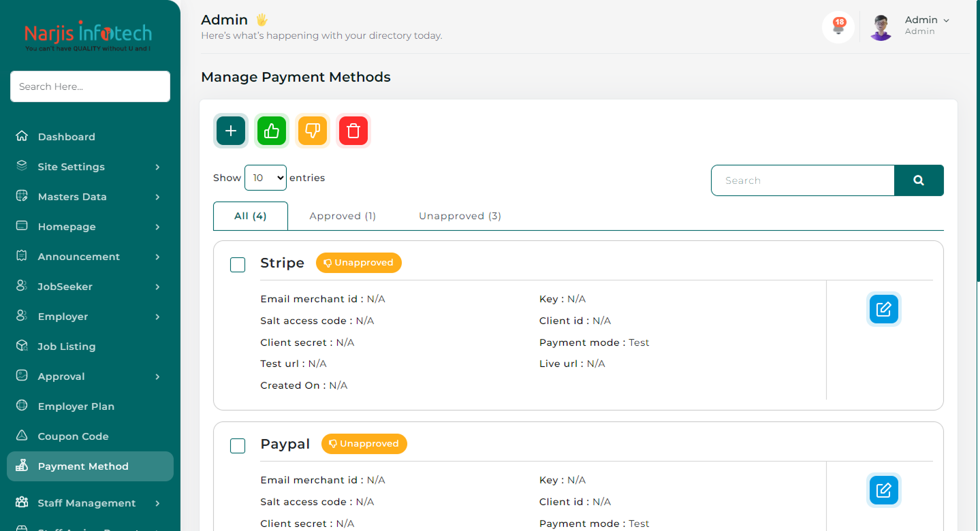Tick the Stripe checkbox

[x=238, y=265]
